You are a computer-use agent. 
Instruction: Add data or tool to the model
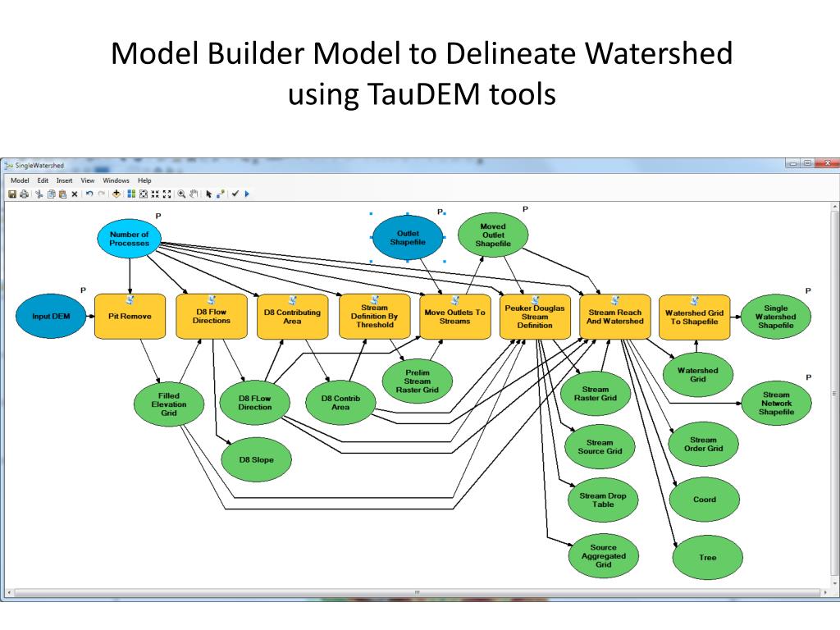click(116, 194)
